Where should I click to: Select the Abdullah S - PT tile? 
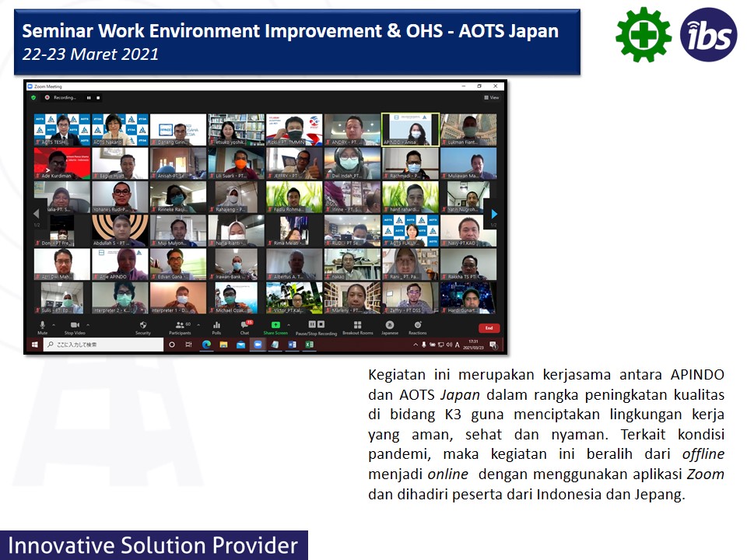pos(120,230)
